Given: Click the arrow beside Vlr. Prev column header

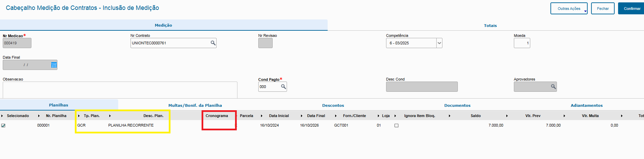Looking at the screenshot, I should (x=507, y=116).
